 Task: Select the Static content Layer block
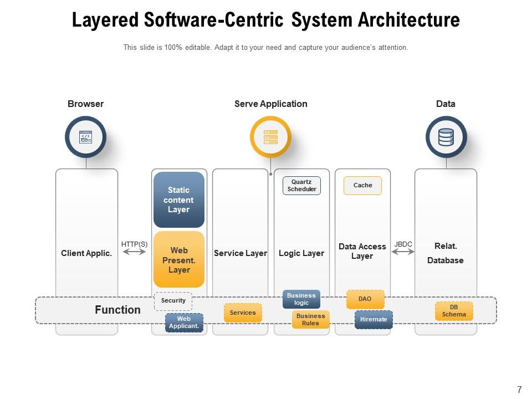[178, 200]
